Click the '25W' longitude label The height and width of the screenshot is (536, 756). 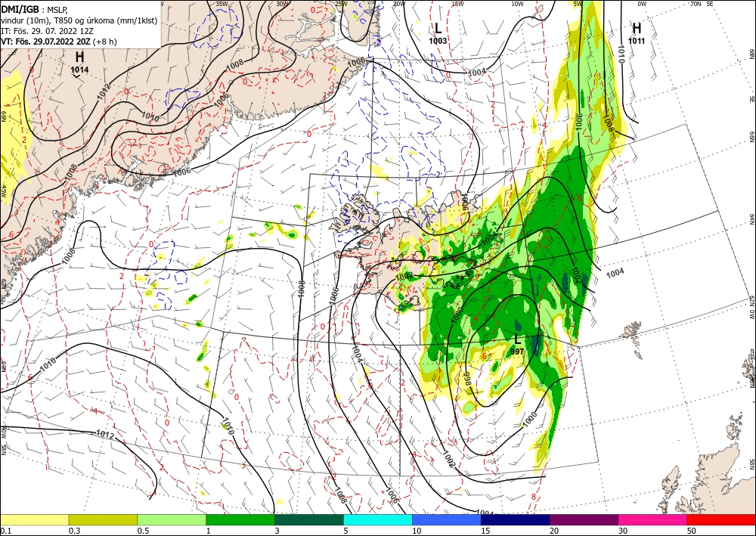341,4
